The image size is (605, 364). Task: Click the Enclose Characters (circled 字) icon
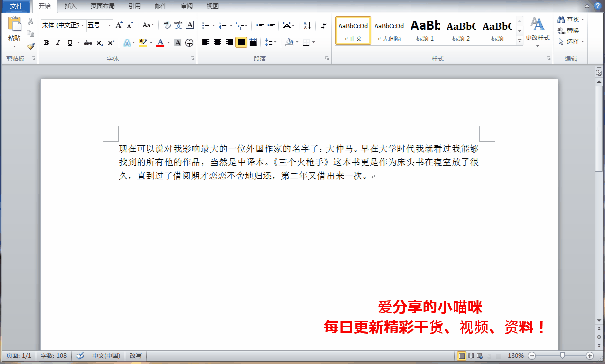[x=189, y=43]
